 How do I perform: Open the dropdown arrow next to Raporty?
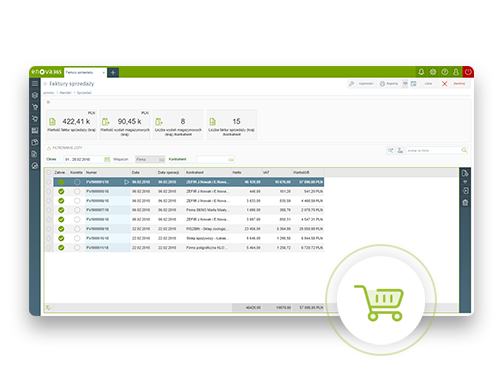[x=405, y=84]
